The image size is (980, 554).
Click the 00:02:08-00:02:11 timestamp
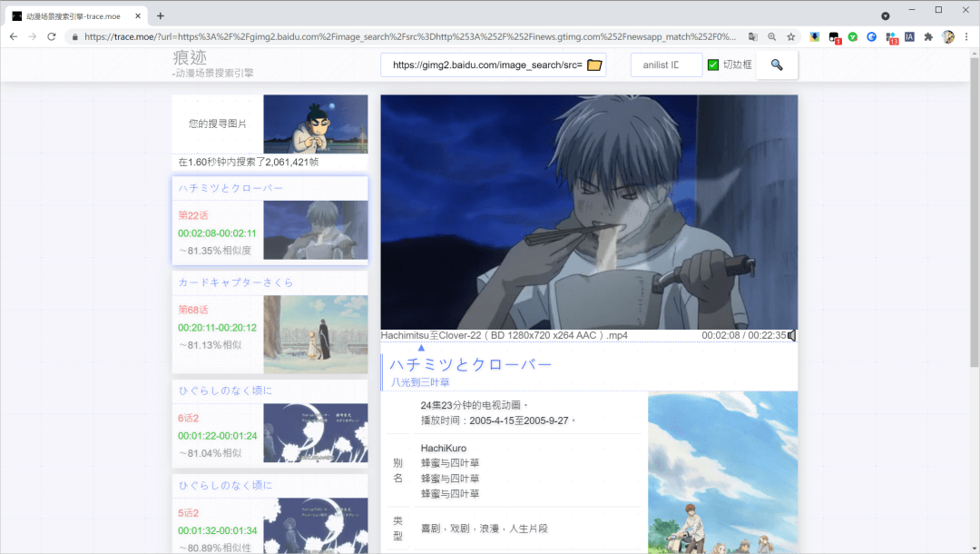click(x=217, y=233)
